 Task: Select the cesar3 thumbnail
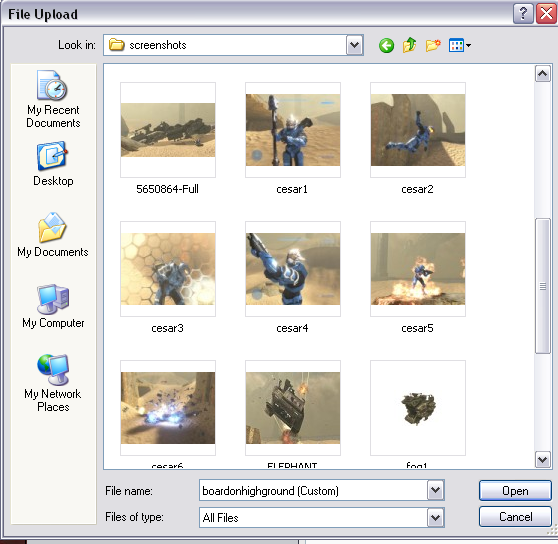168,269
